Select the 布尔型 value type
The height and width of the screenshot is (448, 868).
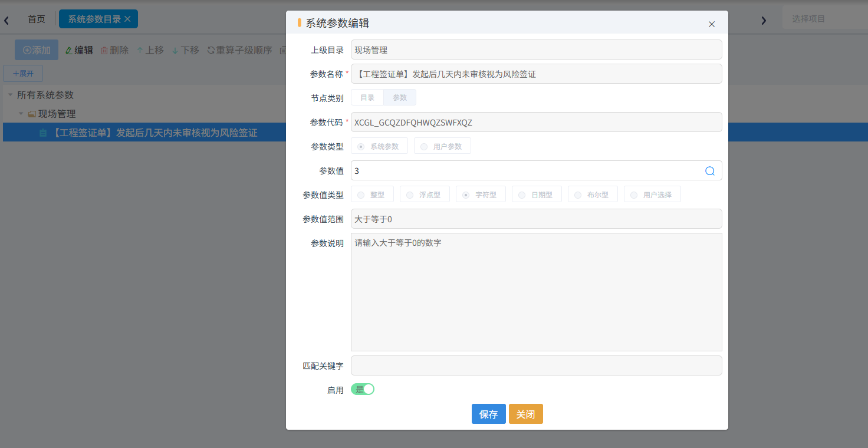coord(593,195)
